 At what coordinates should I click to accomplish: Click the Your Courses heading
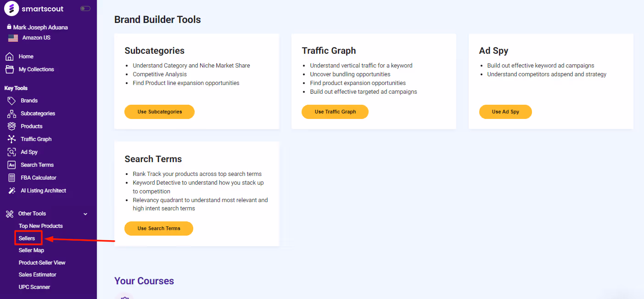coord(144,281)
